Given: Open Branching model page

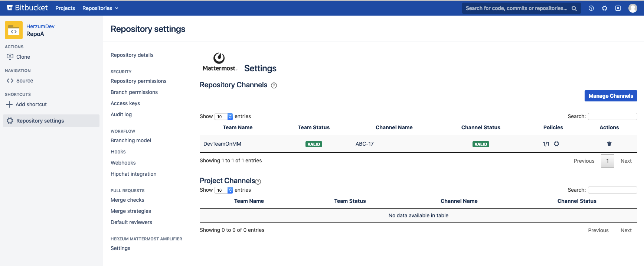Looking at the screenshot, I should [131, 140].
